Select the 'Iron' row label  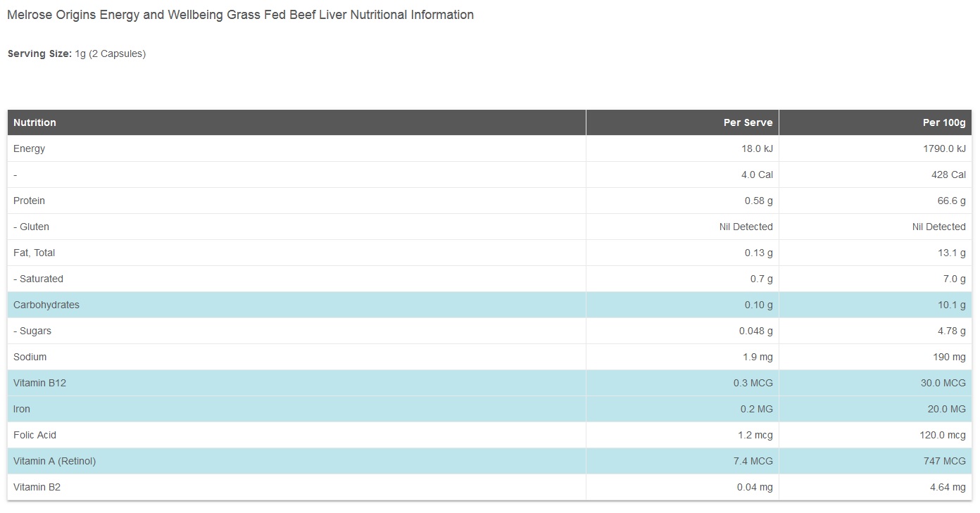(x=22, y=409)
